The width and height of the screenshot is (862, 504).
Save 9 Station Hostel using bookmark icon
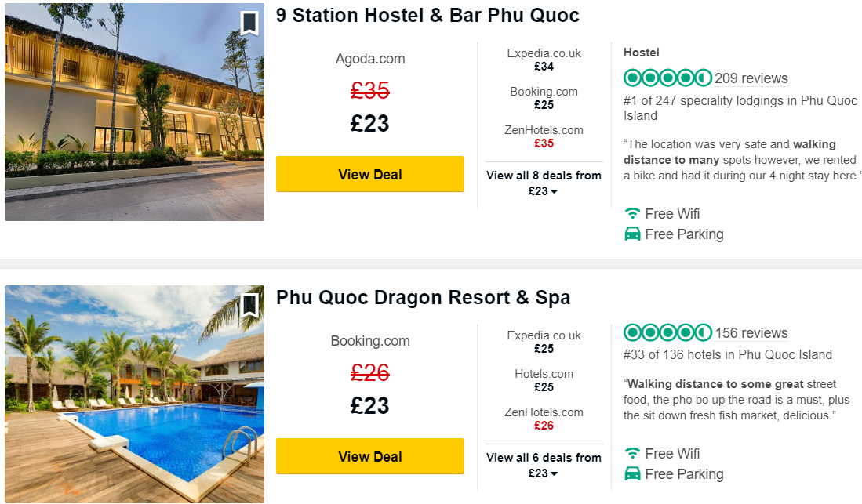click(249, 23)
